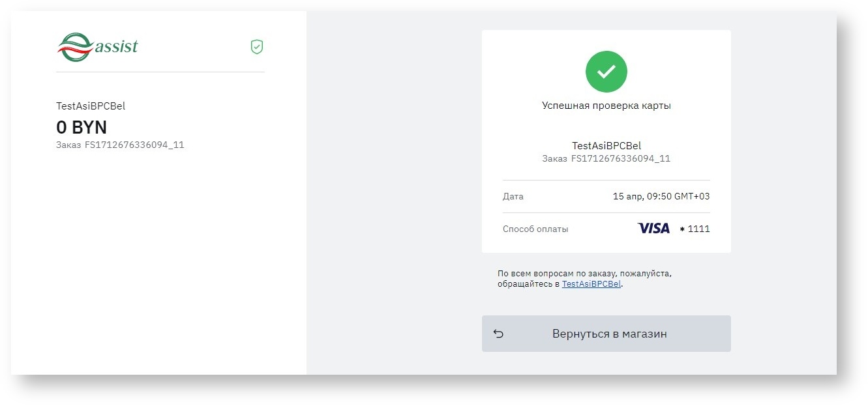Select the order number in receipt card
The width and height of the screenshot is (868, 406).
(606, 158)
